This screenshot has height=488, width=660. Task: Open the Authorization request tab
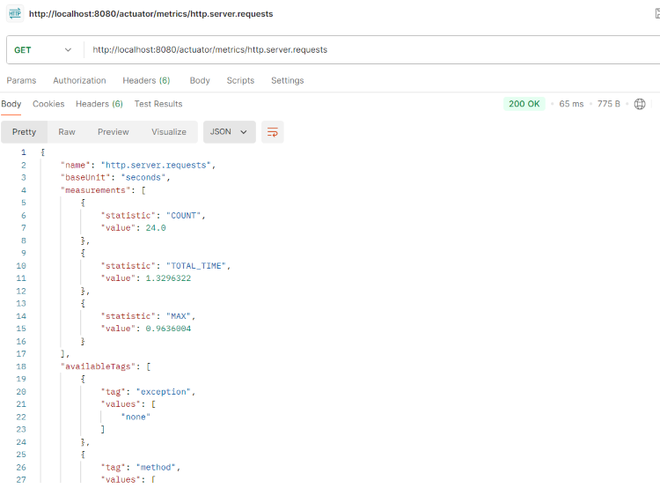80,80
